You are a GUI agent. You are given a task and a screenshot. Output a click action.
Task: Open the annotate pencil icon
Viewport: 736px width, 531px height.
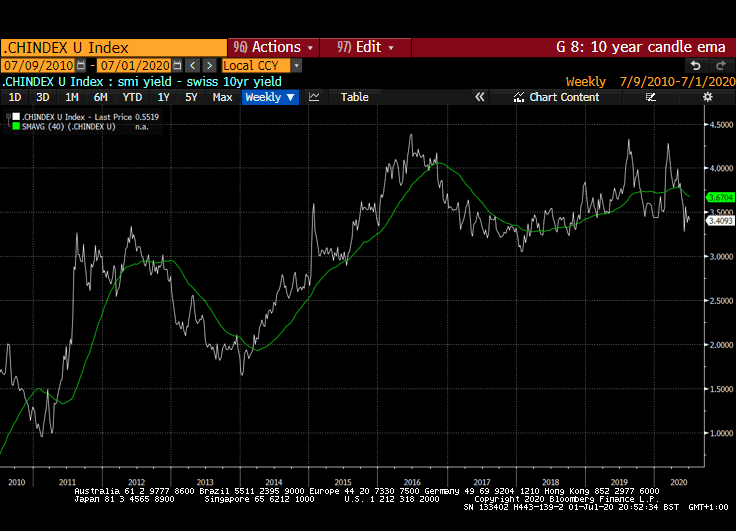tap(650, 97)
